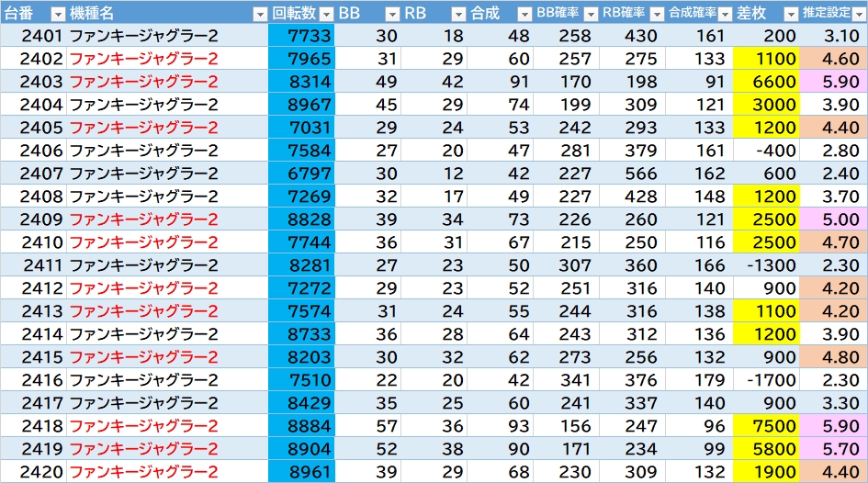Image resolution: width=868 pixels, height=483 pixels.
Task: Select estimated setting 5.90 in row 2418
Action: [x=834, y=425]
